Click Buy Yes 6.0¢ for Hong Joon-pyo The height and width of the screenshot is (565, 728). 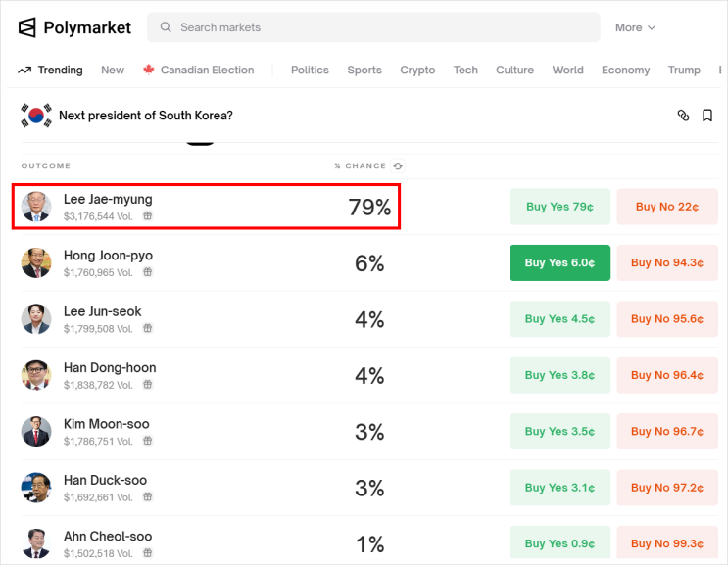coord(559,262)
